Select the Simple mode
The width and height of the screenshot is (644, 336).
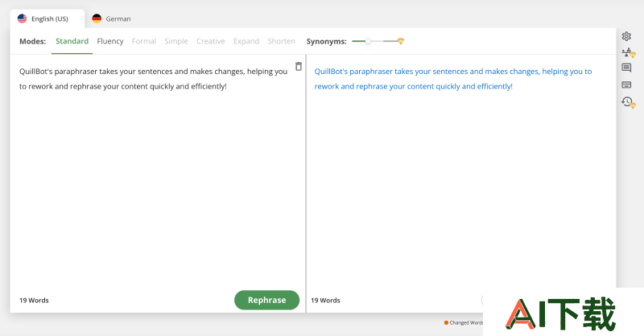click(175, 41)
